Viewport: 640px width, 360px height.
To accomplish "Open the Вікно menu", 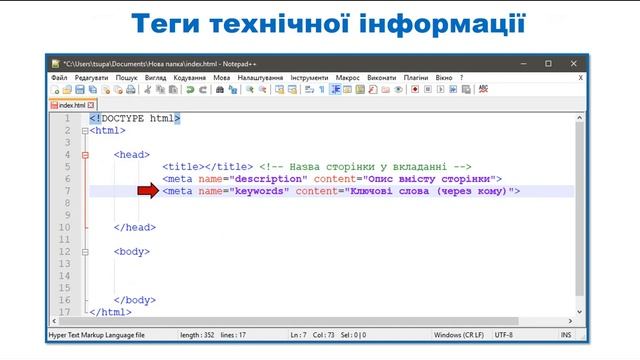I will pos(444,78).
